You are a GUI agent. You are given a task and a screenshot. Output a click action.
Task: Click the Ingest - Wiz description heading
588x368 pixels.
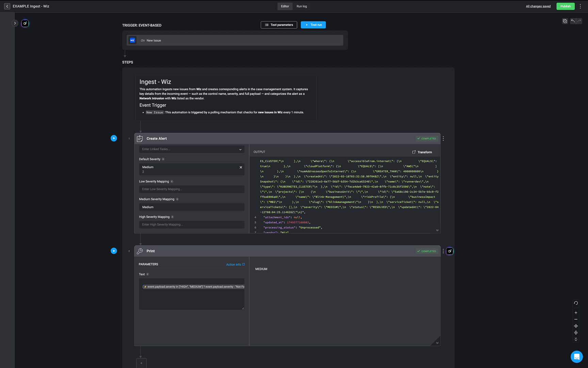click(155, 82)
